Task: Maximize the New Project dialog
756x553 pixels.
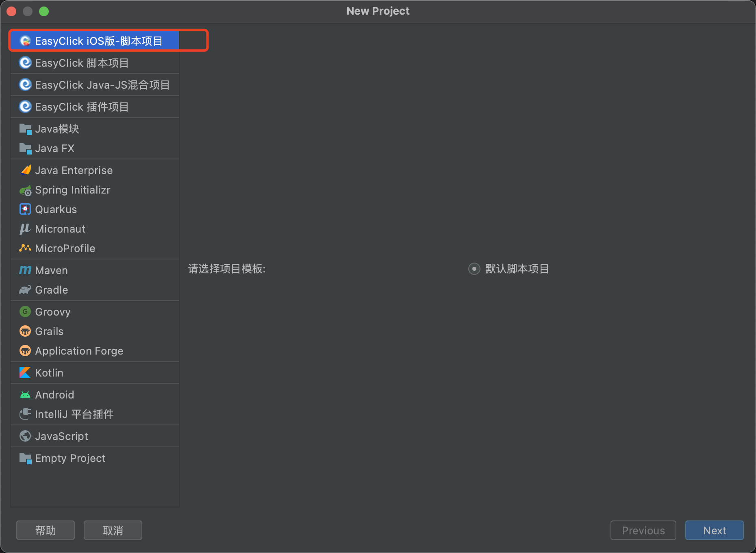Action: 44,11
